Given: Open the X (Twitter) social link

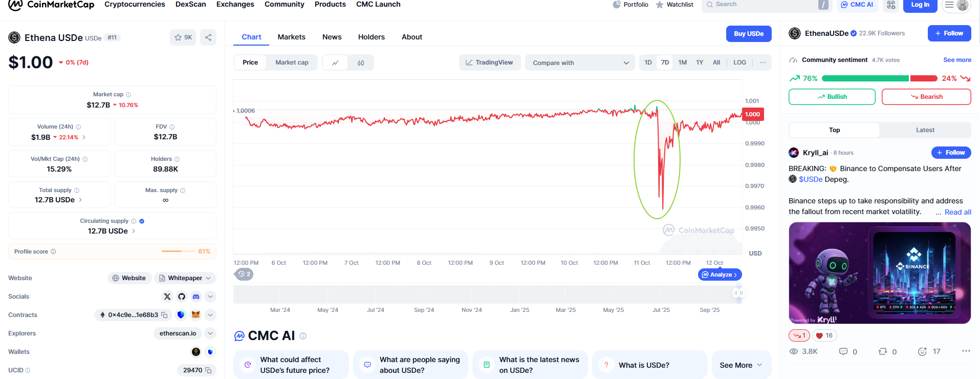Looking at the screenshot, I should point(167,297).
